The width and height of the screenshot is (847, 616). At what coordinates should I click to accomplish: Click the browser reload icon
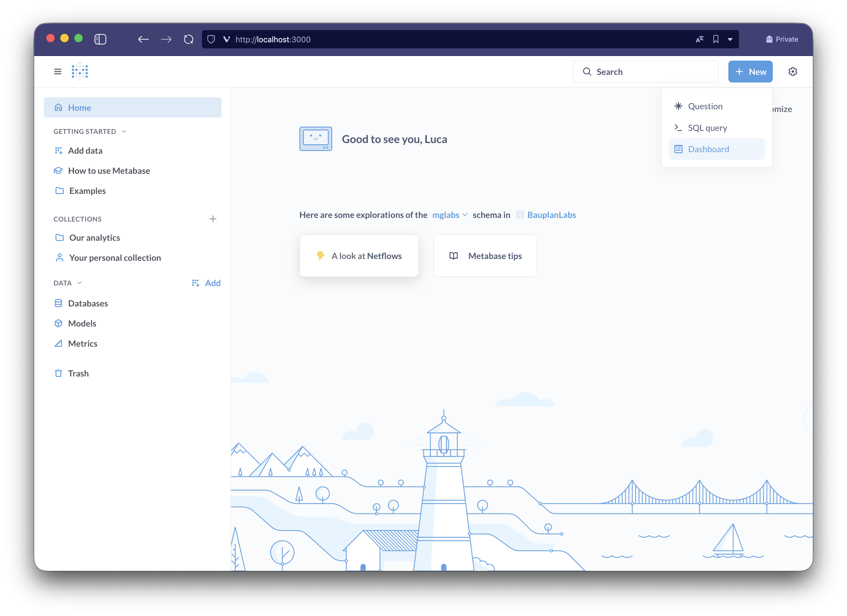point(189,39)
